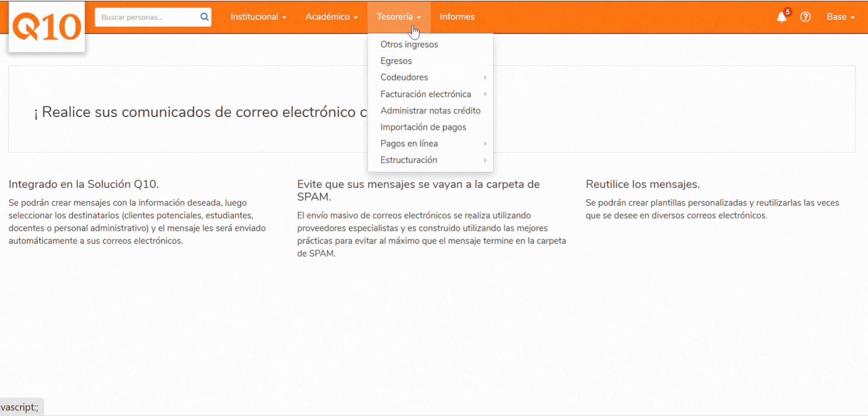Expand the Pagos en línea submenu

click(x=430, y=144)
